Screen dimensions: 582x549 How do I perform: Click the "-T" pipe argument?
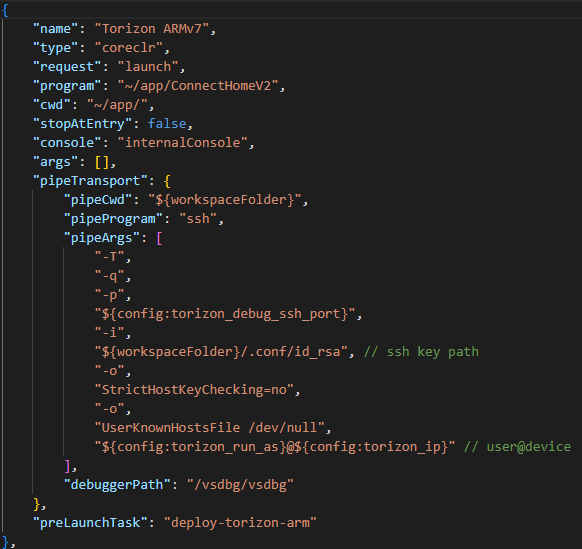pyautogui.click(x=109, y=257)
